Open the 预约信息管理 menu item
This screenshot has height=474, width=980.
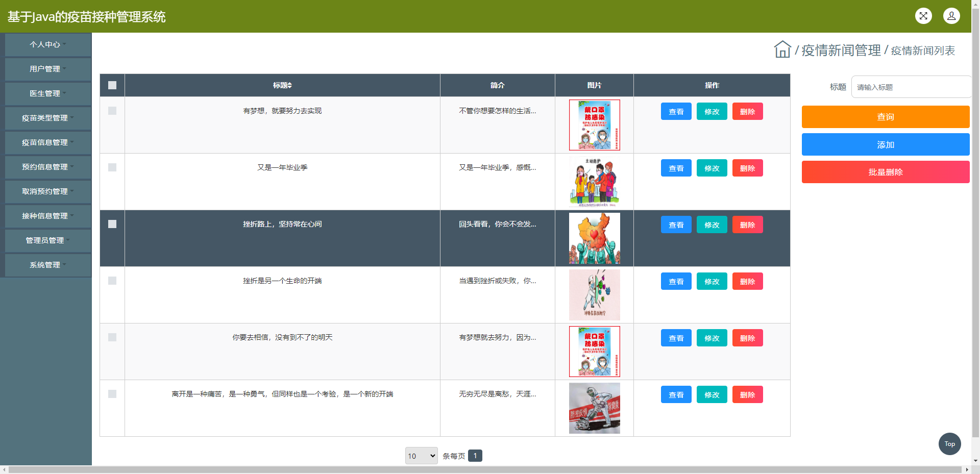coord(45,167)
